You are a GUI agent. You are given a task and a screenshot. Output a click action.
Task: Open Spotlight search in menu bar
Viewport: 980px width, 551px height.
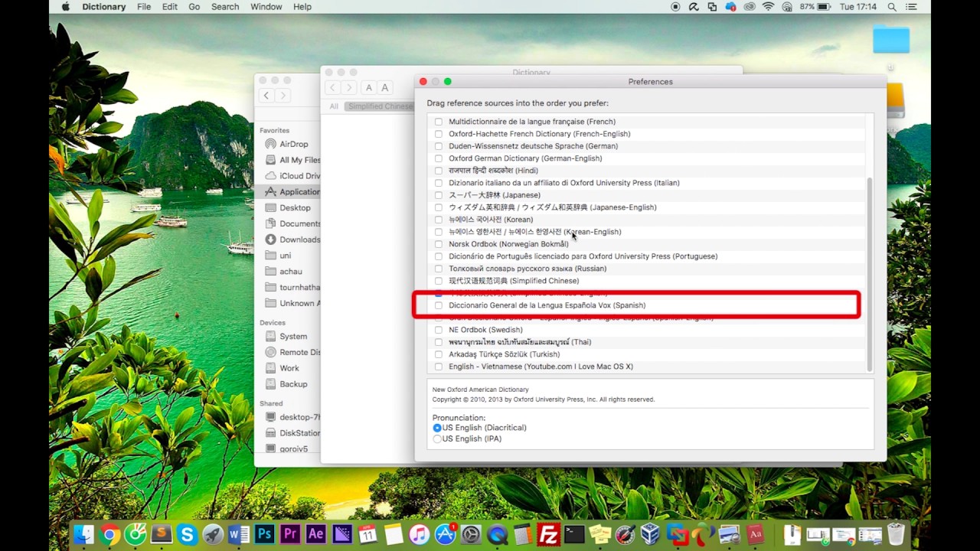pyautogui.click(x=892, y=7)
